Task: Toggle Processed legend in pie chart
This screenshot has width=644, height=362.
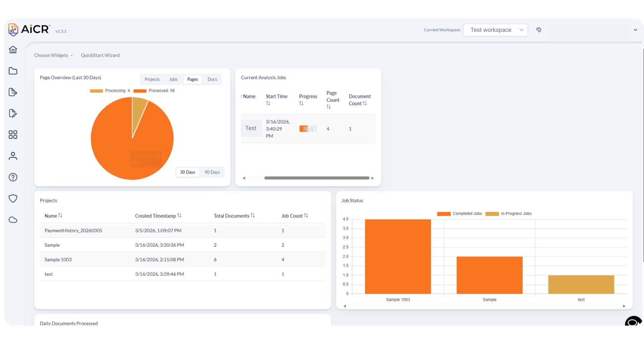Action: (154, 91)
